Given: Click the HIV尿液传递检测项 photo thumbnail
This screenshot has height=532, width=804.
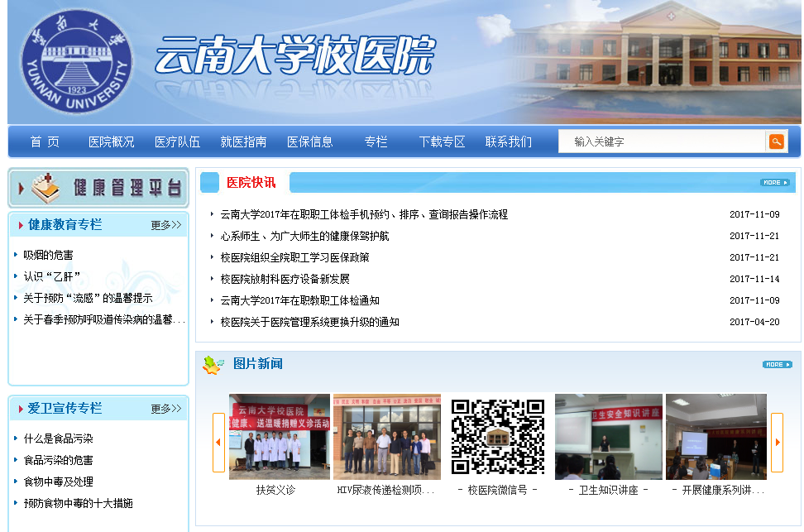Looking at the screenshot, I should pos(386,437).
